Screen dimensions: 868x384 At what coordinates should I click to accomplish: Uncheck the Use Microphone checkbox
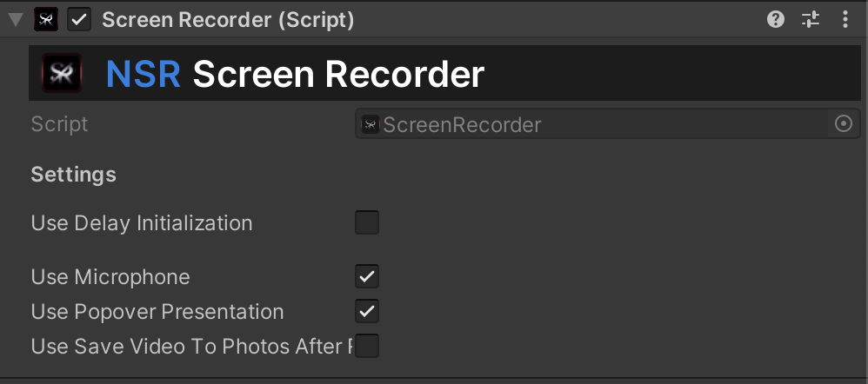click(367, 276)
